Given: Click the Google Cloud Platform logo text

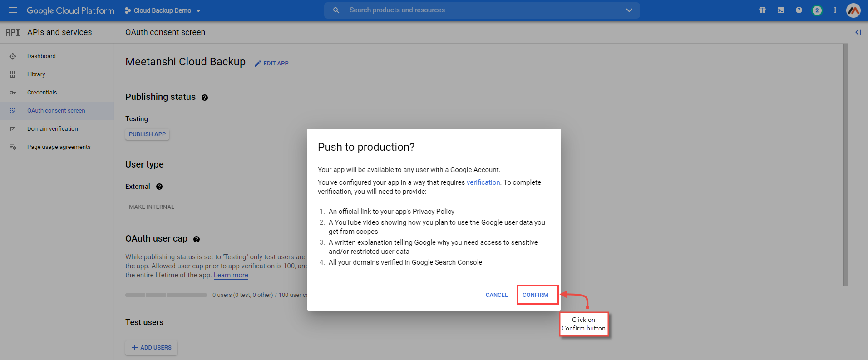Looking at the screenshot, I should pyautogui.click(x=70, y=10).
